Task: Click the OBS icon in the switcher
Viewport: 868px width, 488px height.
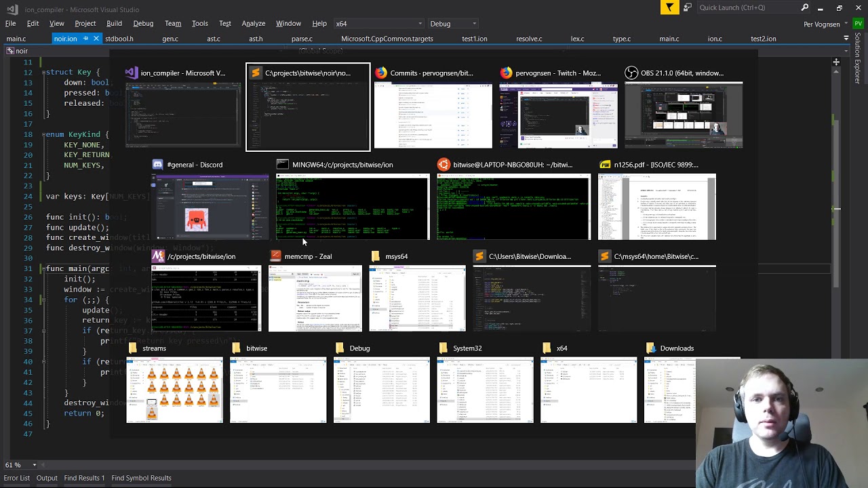Action: (631, 73)
